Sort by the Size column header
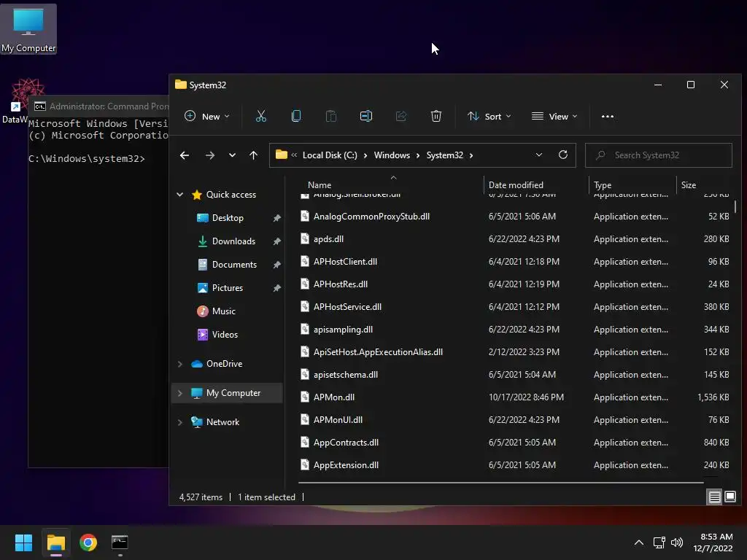Image resolution: width=747 pixels, height=560 pixels. (689, 184)
